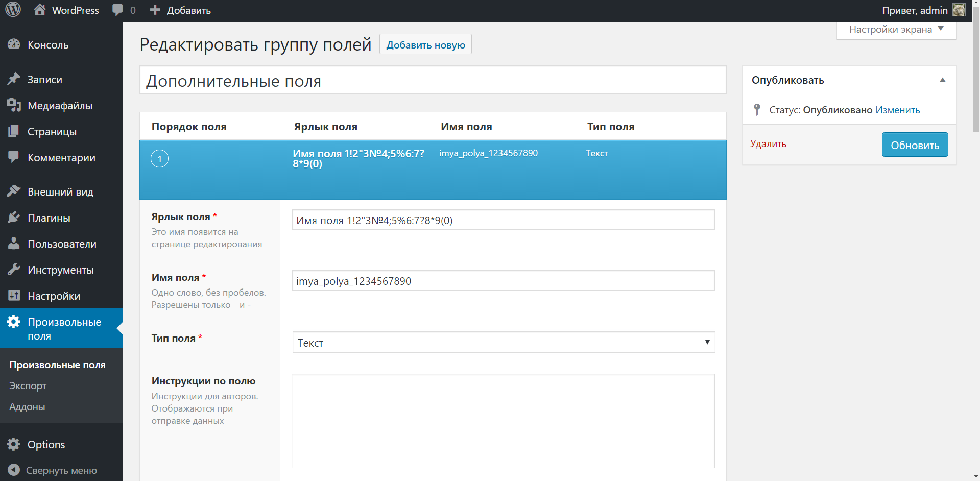Collapse the Опубликовать panel
Image resolution: width=980 pixels, height=481 pixels.
(942, 80)
